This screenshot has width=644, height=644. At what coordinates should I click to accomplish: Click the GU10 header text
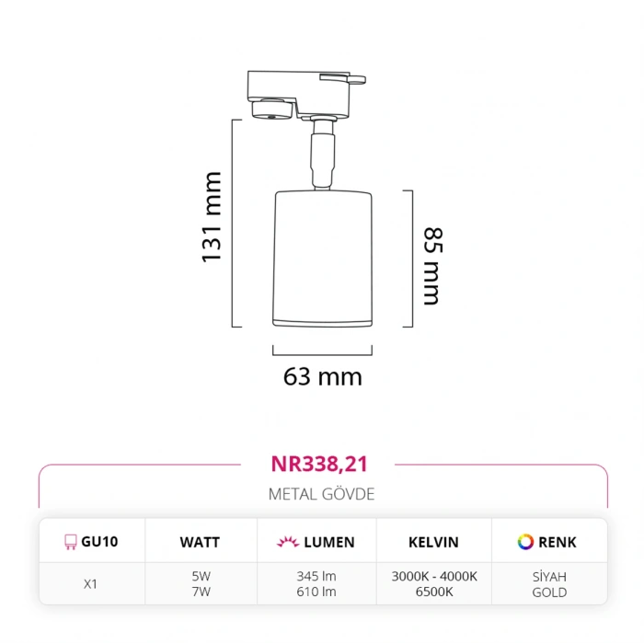tap(99, 542)
